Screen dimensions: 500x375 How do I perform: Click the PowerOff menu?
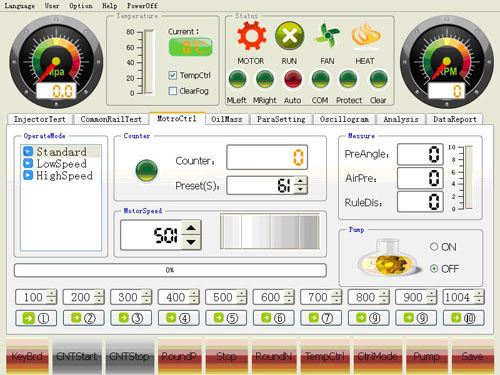pos(142,6)
